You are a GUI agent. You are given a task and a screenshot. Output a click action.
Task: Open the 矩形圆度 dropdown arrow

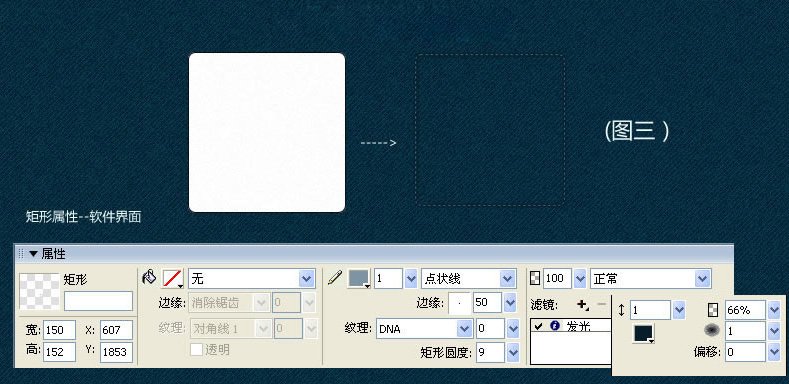(513, 352)
